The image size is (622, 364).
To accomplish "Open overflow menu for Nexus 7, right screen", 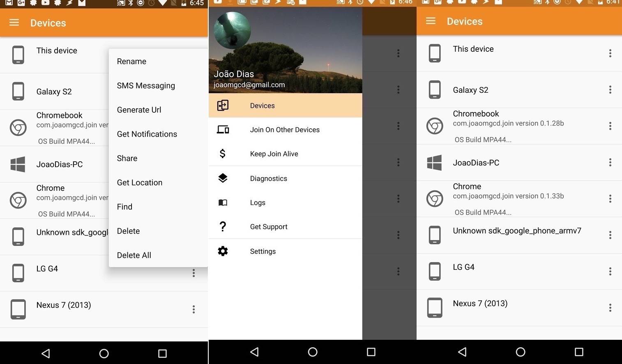I will (x=610, y=308).
